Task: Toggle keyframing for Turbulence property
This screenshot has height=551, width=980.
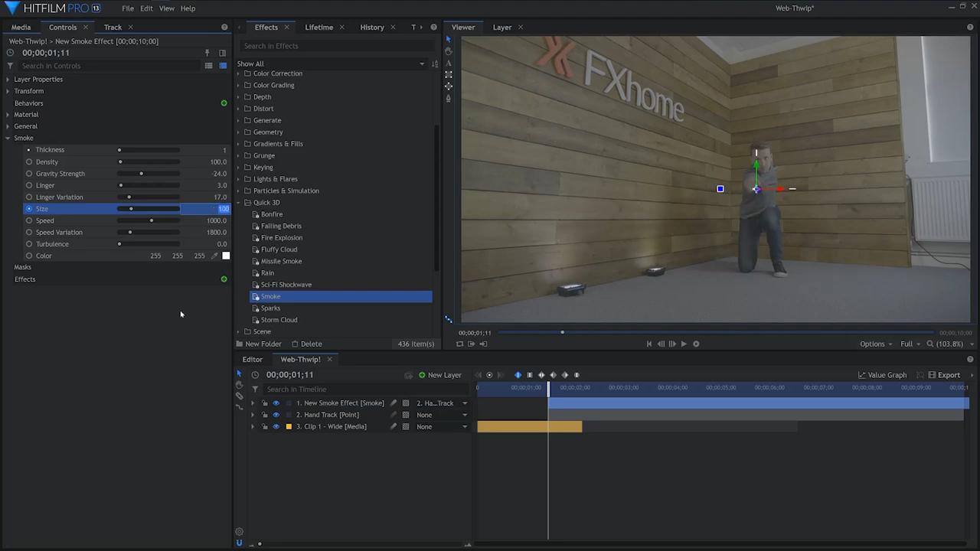Action: pos(29,244)
